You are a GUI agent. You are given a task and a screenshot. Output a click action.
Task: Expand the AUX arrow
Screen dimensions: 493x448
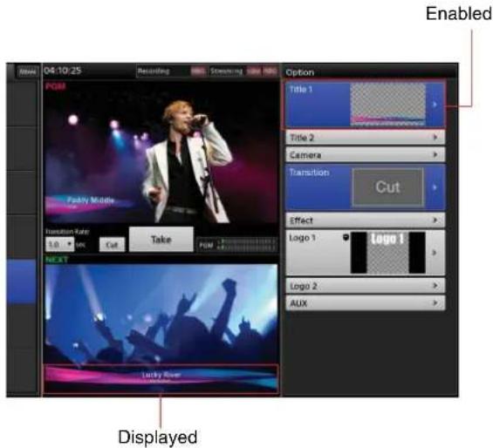(435, 303)
